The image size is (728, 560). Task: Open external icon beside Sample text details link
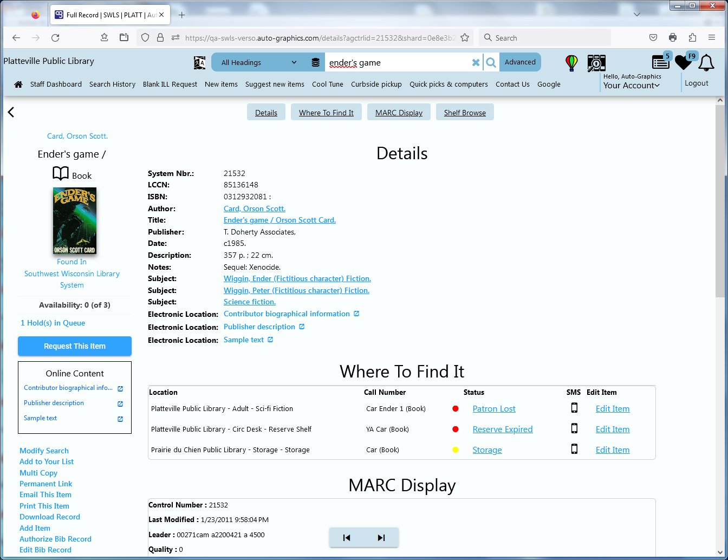[x=270, y=340]
